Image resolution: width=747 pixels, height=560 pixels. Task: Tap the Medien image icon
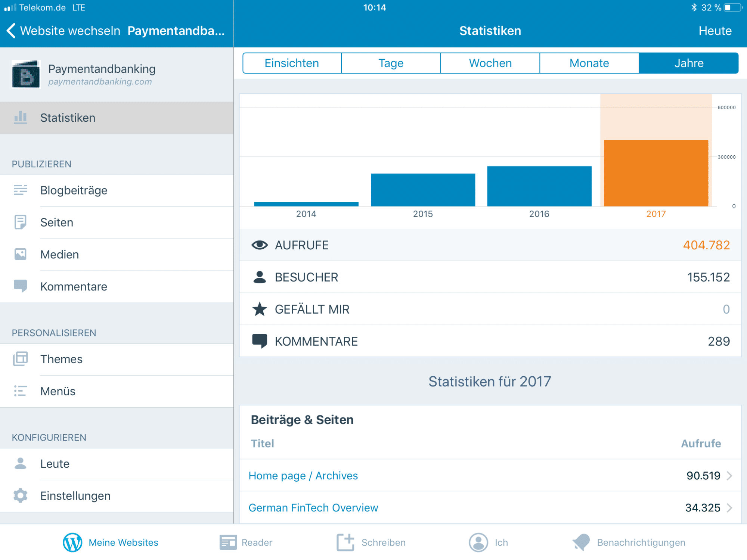click(21, 254)
